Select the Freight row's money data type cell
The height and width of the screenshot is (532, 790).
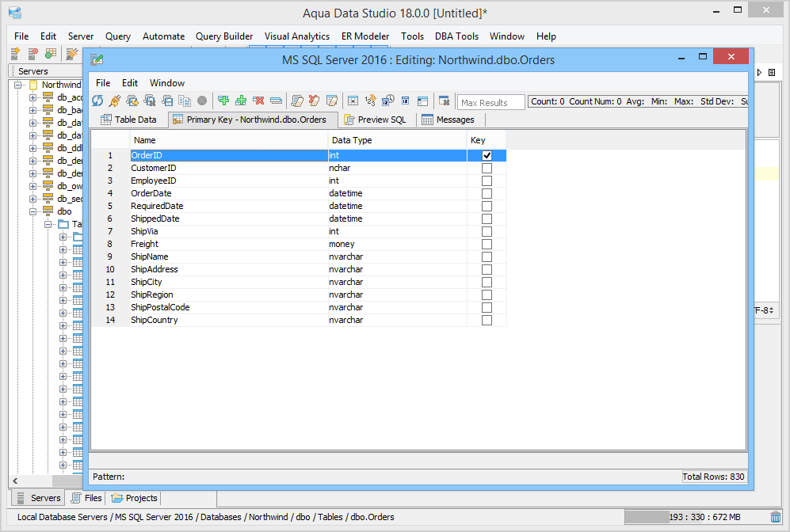click(x=398, y=244)
